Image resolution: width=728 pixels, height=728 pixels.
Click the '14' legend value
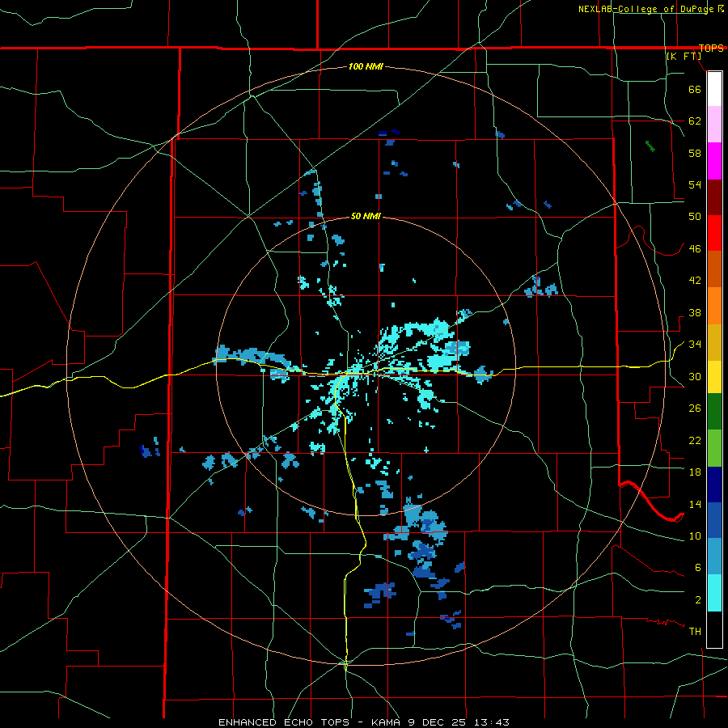point(695,504)
